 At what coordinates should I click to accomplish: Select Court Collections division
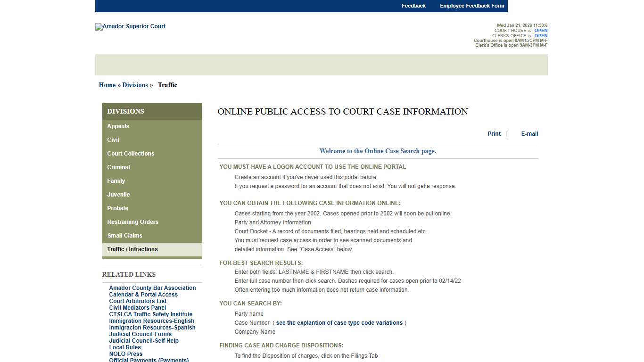click(x=131, y=154)
